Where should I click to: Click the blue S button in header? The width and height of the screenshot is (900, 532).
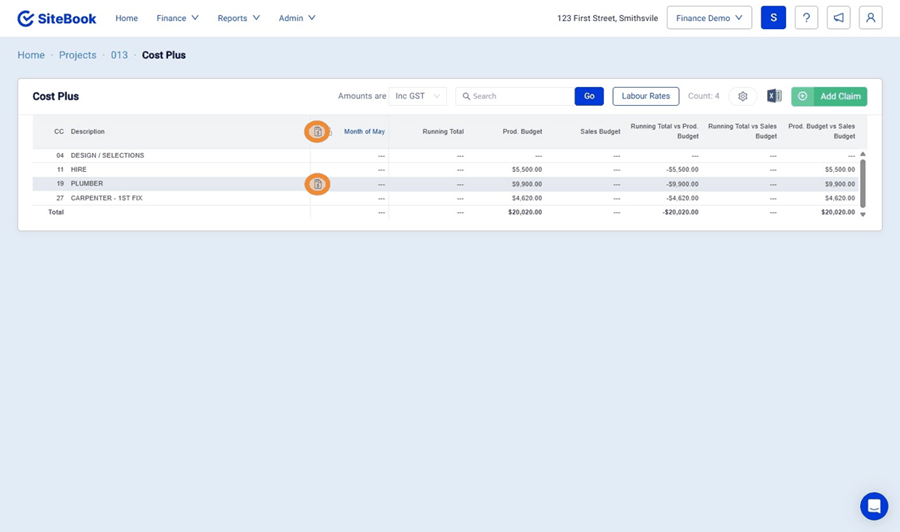coord(773,18)
